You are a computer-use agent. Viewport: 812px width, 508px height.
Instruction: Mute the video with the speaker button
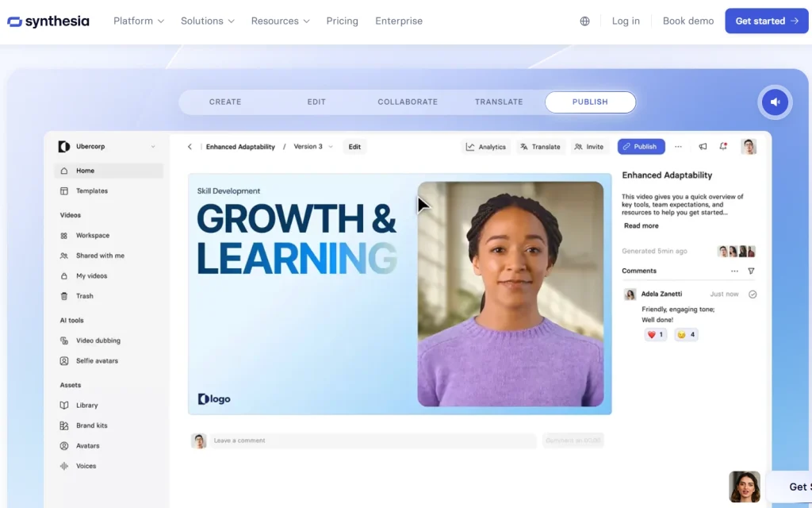pyautogui.click(x=775, y=102)
